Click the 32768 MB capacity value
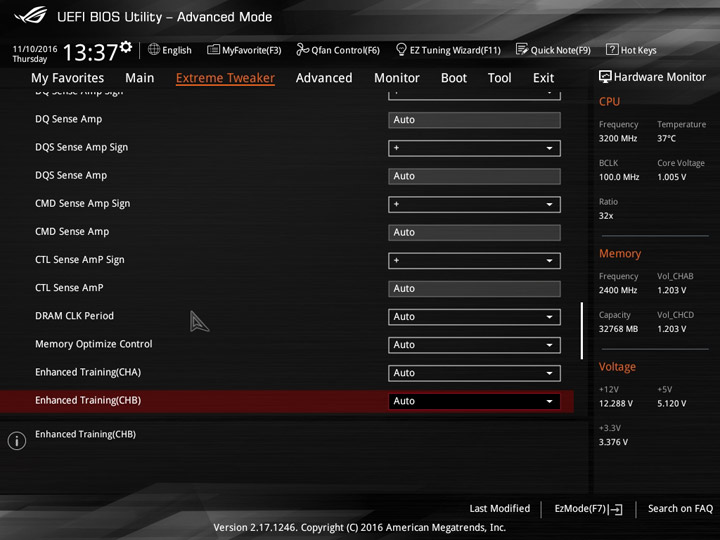Screen dimensions: 720x540 coord(619,329)
